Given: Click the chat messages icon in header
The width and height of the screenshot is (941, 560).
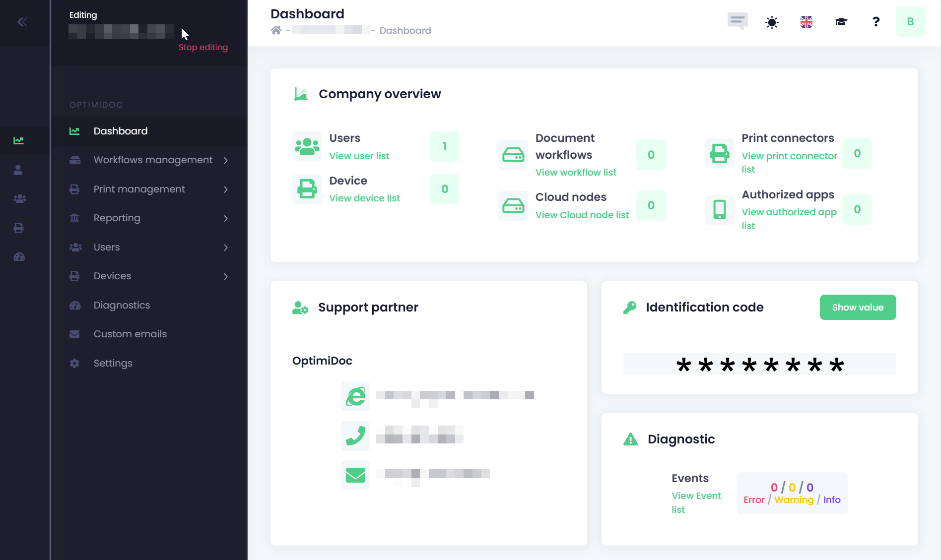Looking at the screenshot, I should (x=738, y=21).
